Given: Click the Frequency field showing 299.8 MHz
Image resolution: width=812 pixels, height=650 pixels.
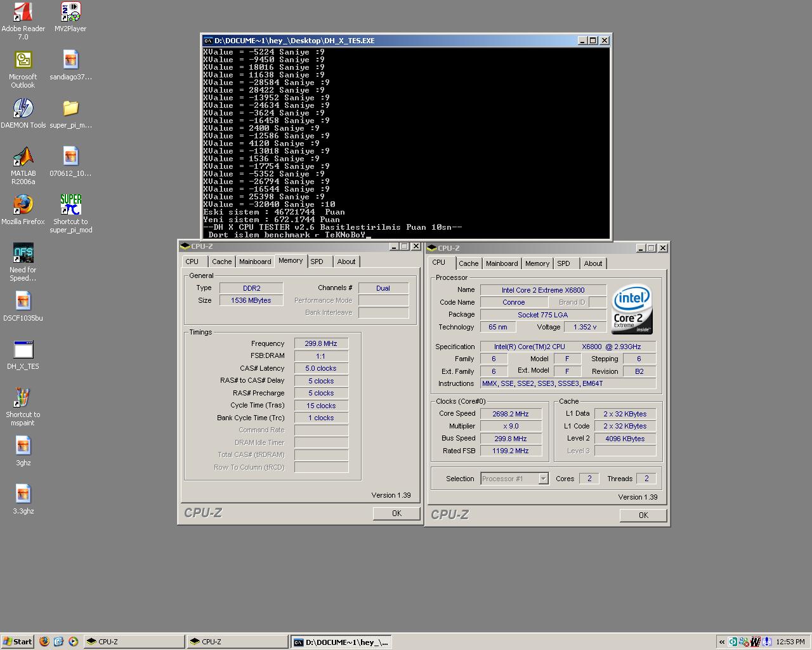Looking at the screenshot, I should pos(321,343).
